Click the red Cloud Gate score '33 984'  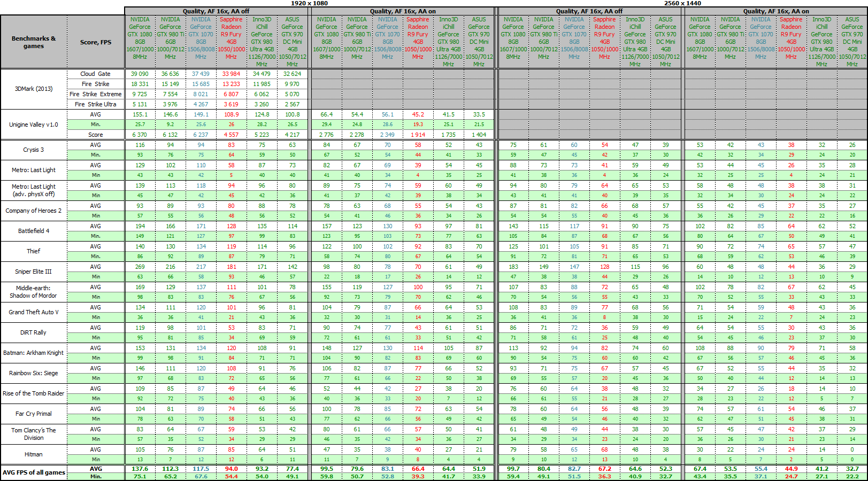point(232,74)
